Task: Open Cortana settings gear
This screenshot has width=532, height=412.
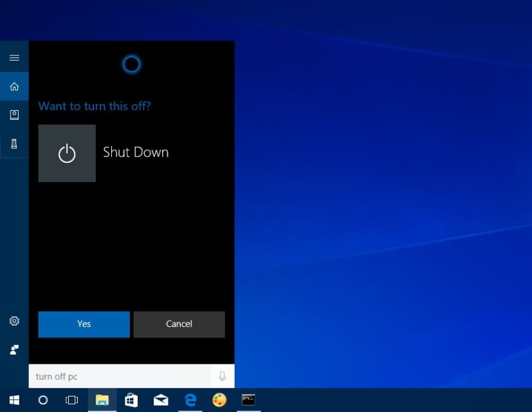Action: [x=14, y=321]
